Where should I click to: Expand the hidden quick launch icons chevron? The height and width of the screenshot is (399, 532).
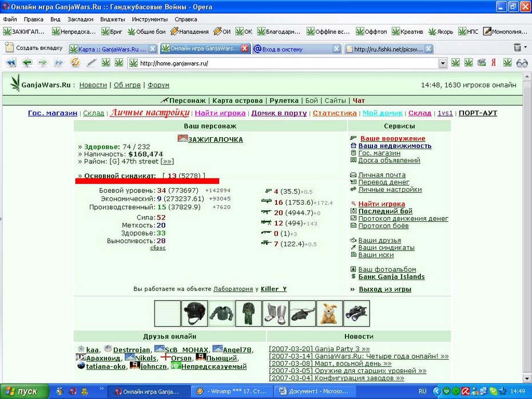click(101, 389)
